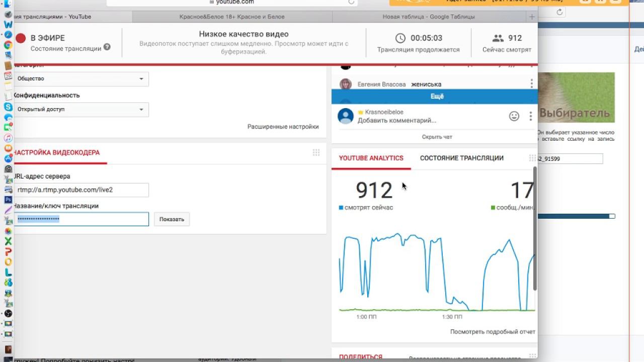Click the red live indicator beside В ЭФИРЕ
Viewport: 644px width, 362px height.
tap(21, 38)
